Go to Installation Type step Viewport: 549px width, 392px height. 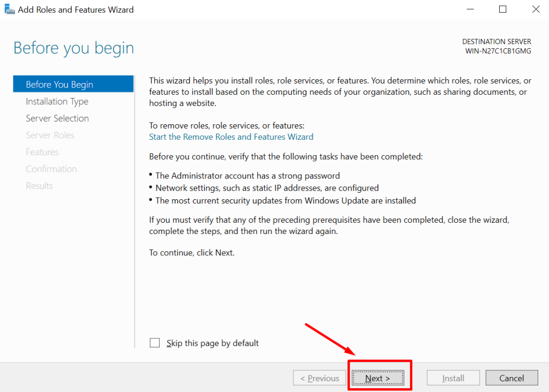[57, 102]
